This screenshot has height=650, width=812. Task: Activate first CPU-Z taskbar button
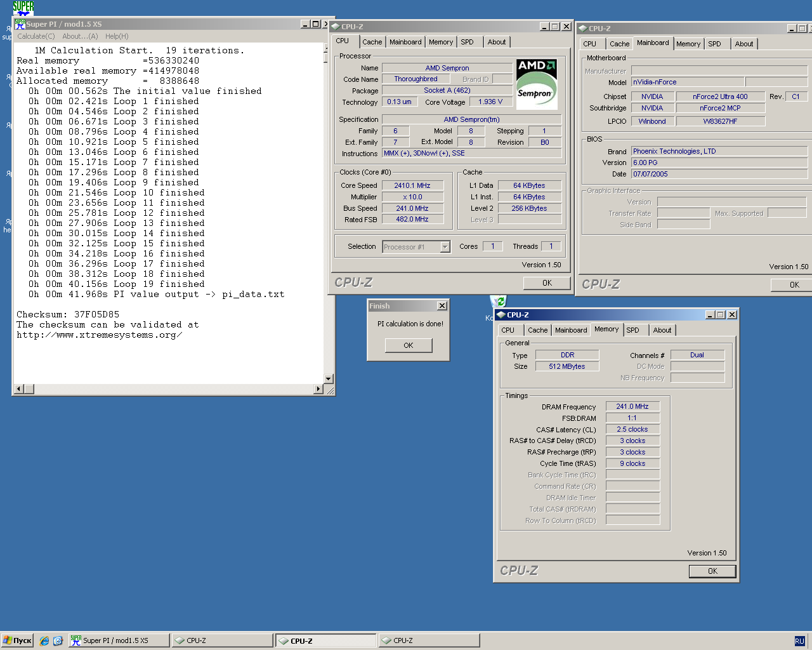click(223, 640)
